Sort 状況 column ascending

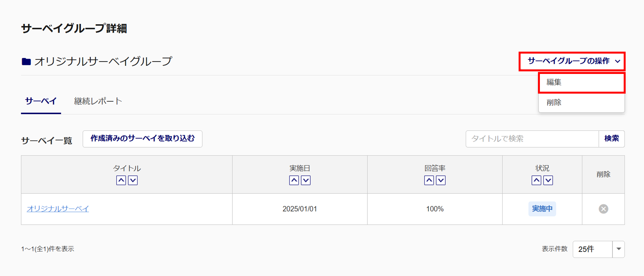point(536,180)
